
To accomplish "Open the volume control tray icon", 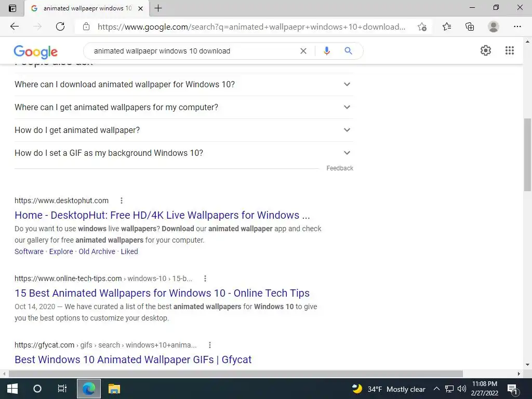I will tap(462, 389).
